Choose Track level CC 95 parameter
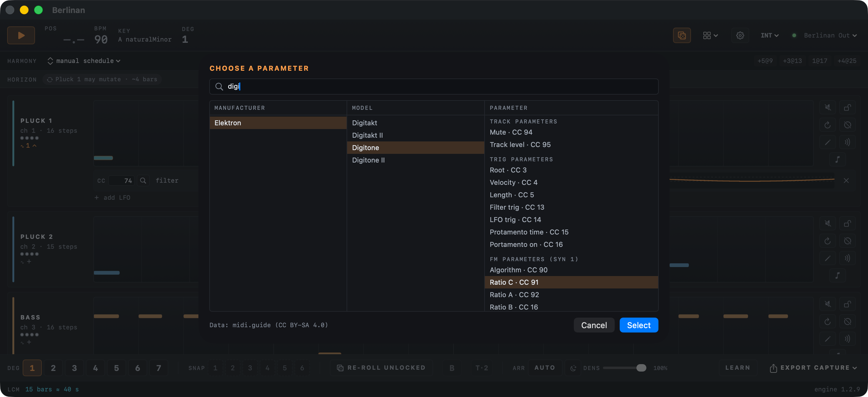The width and height of the screenshot is (868, 397). [571, 145]
